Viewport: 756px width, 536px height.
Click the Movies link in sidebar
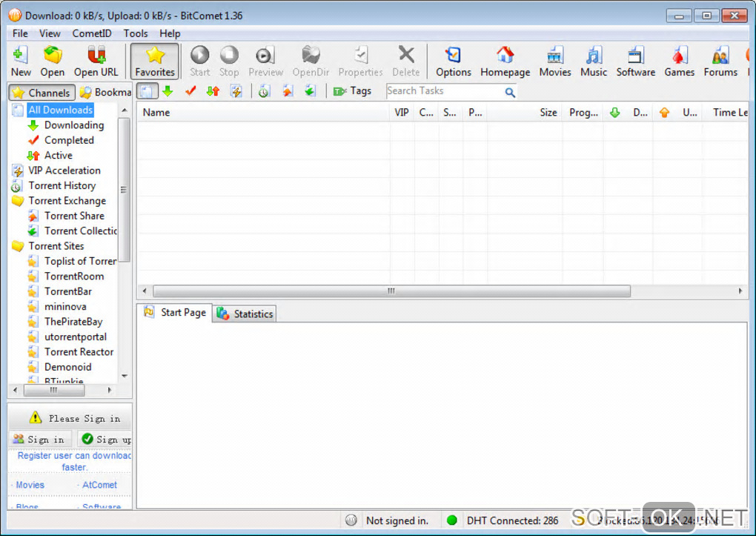[30, 485]
